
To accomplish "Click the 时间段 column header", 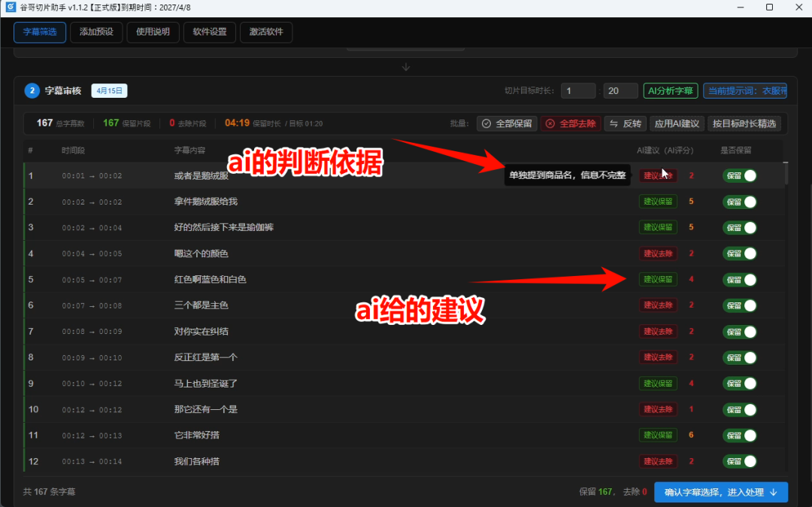I will (x=73, y=150).
